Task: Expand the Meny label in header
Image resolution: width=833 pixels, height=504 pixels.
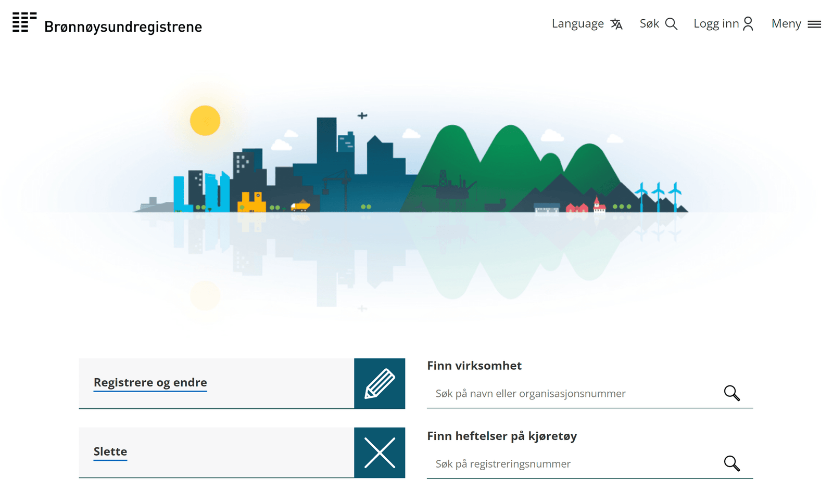Action: coord(786,24)
